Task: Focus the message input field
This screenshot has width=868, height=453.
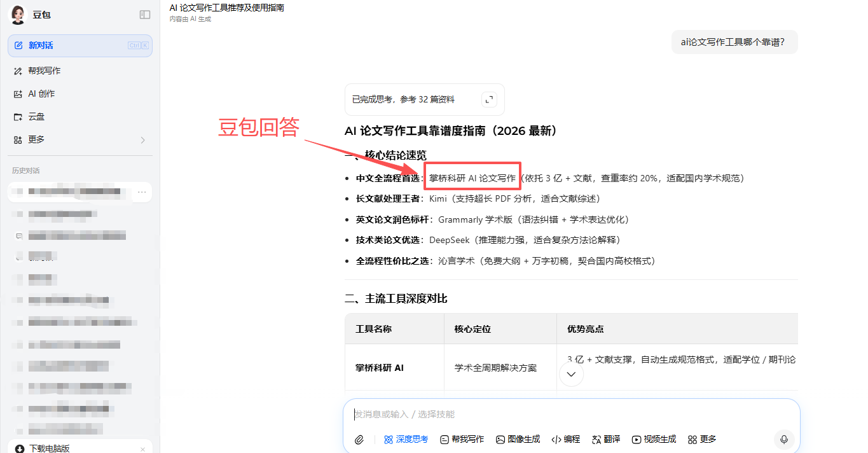Action: coord(571,414)
